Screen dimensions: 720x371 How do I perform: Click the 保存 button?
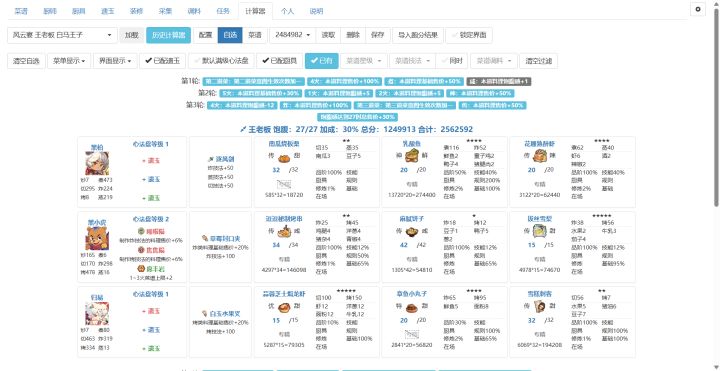pyautogui.click(x=377, y=35)
